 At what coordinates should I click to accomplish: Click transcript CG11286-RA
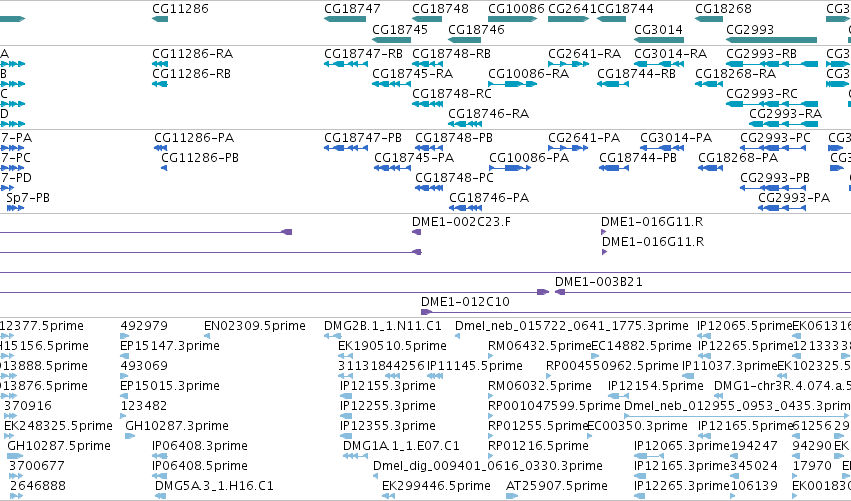click(193, 54)
